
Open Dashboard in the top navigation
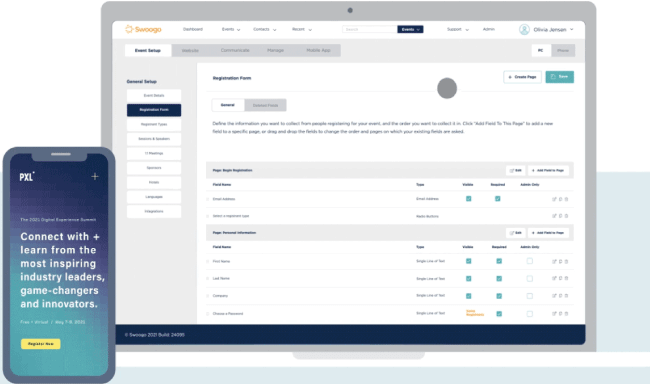(193, 29)
